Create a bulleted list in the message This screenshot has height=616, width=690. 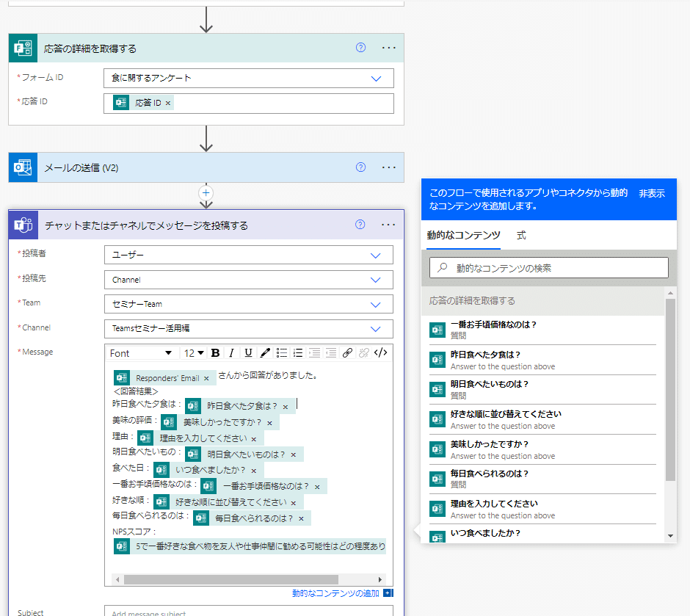tap(283, 352)
